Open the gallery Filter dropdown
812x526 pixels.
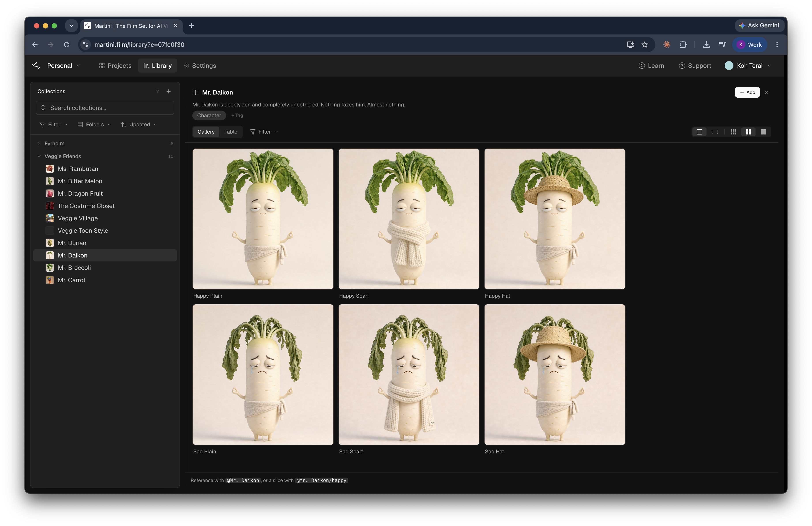(x=264, y=132)
